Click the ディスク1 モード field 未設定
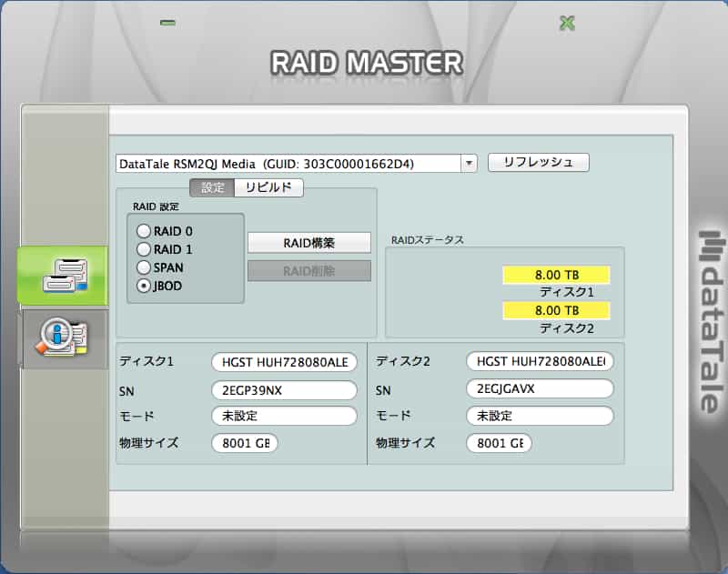 (284, 416)
